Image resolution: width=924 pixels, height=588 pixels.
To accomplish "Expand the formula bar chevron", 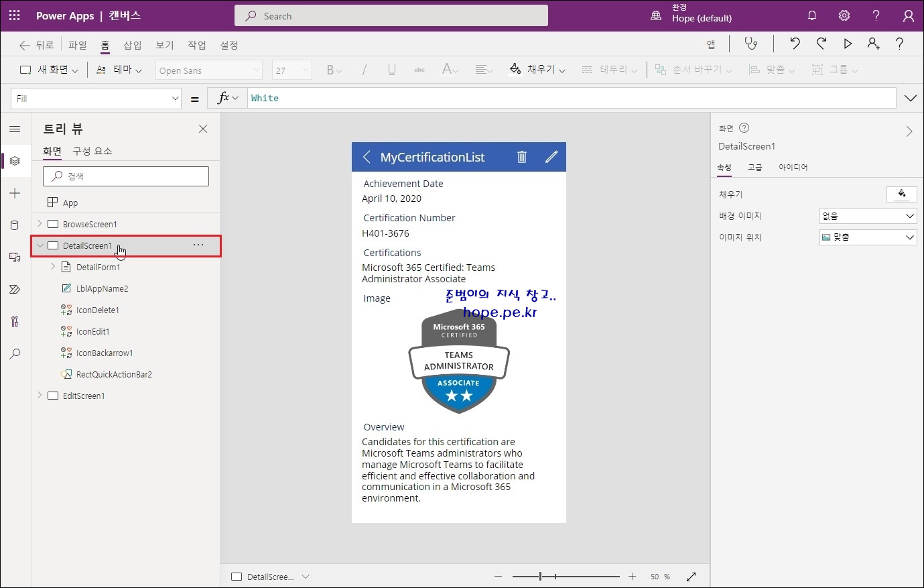I will click(x=910, y=98).
